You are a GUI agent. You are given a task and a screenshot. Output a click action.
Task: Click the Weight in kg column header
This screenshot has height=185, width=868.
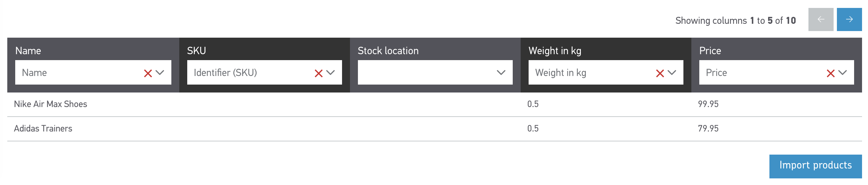[555, 51]
